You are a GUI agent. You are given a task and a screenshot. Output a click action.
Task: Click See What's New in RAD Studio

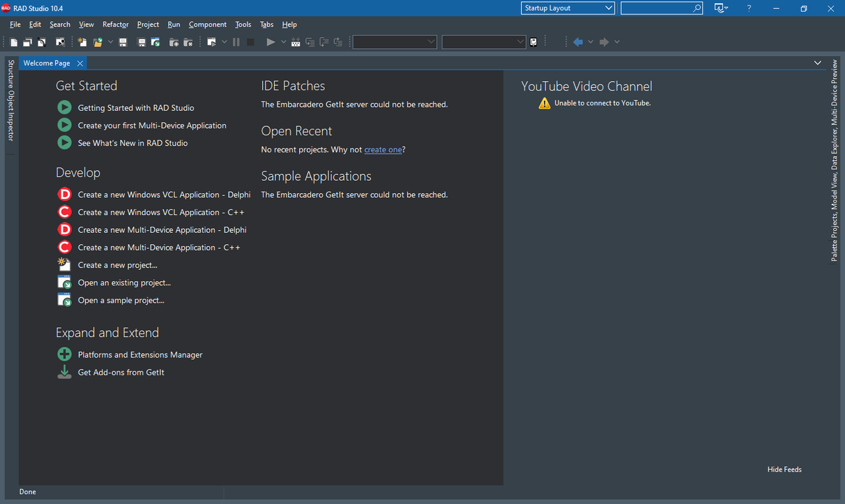coord(133,143)
